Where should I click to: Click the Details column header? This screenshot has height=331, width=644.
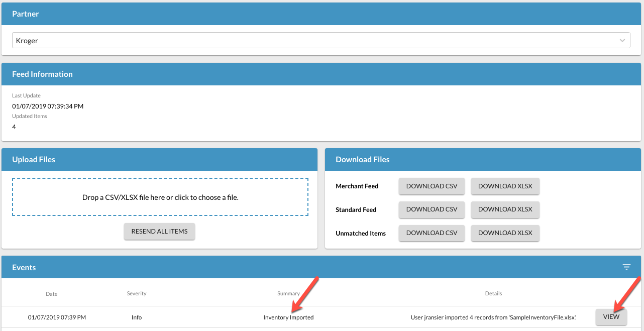[x=493, y=293]
